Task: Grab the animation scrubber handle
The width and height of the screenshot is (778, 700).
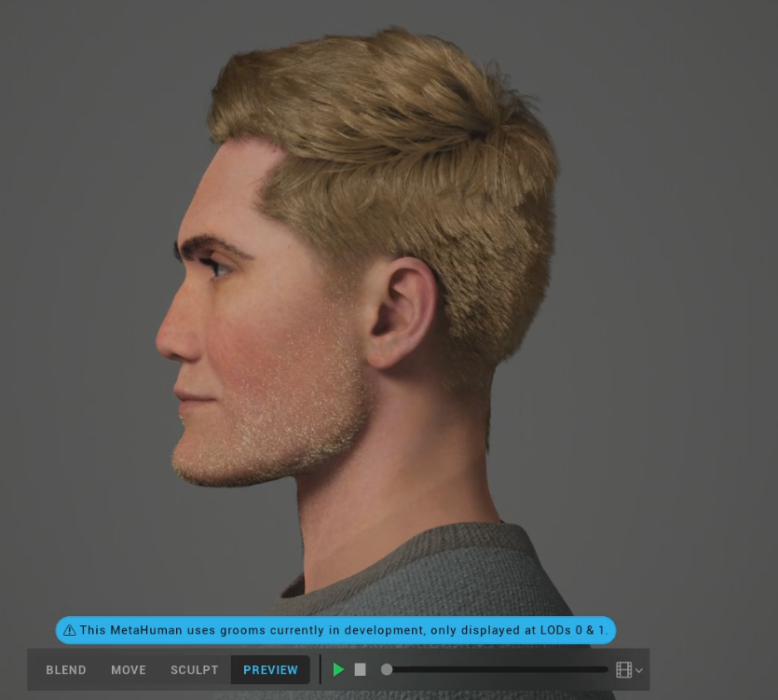Action: [387, 670]
